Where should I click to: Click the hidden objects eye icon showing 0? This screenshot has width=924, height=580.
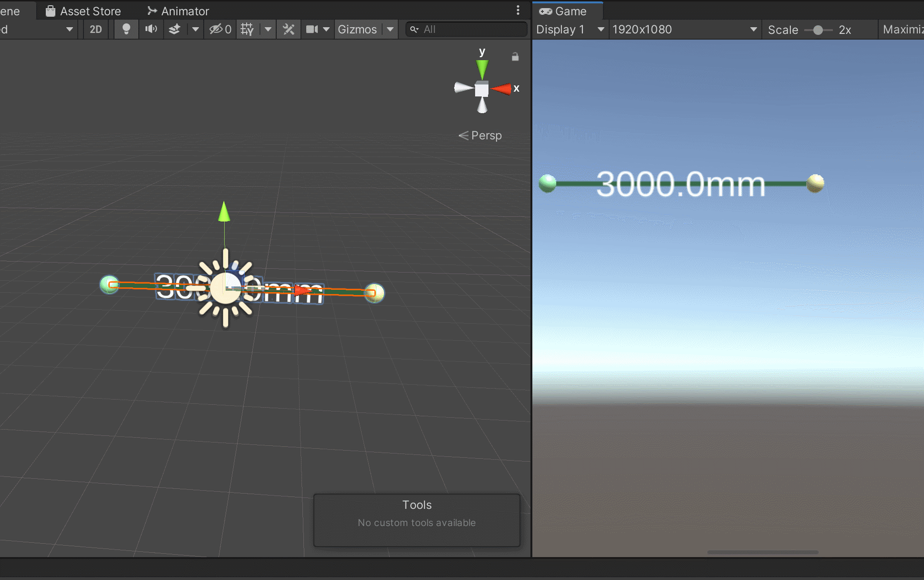[220, 29]
